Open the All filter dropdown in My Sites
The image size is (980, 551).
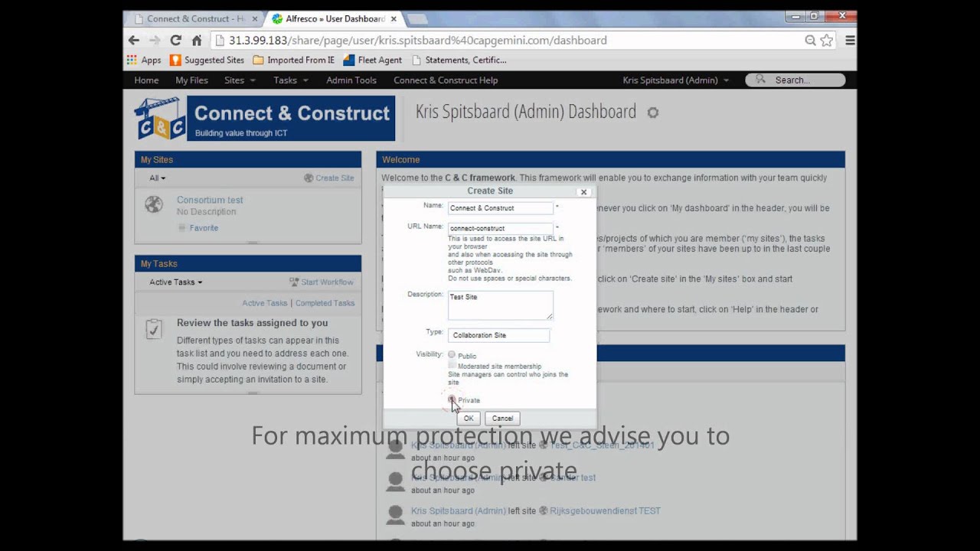pyautogui.click(x=157, y=178)
